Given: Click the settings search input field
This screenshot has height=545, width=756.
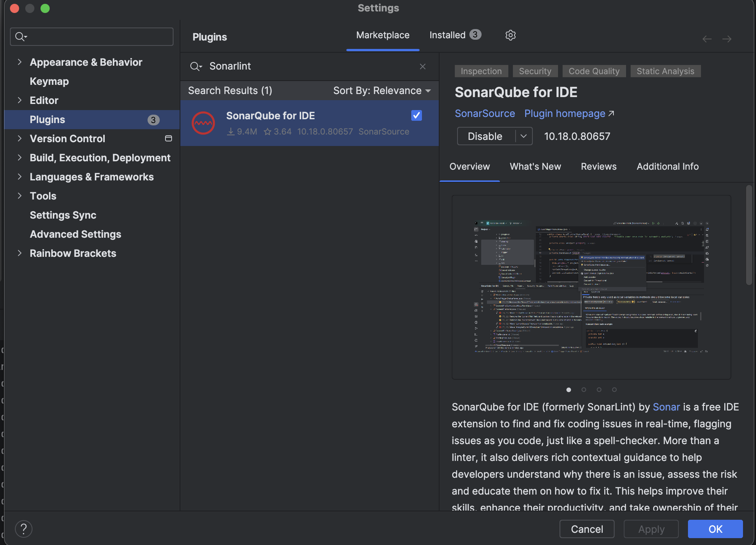Looking at the screenshot, I should click(92, 37).
